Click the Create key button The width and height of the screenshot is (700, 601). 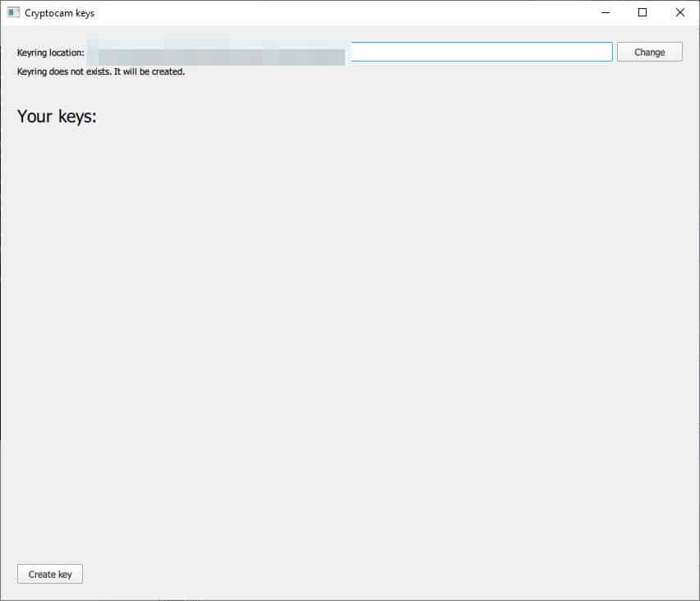50,574
